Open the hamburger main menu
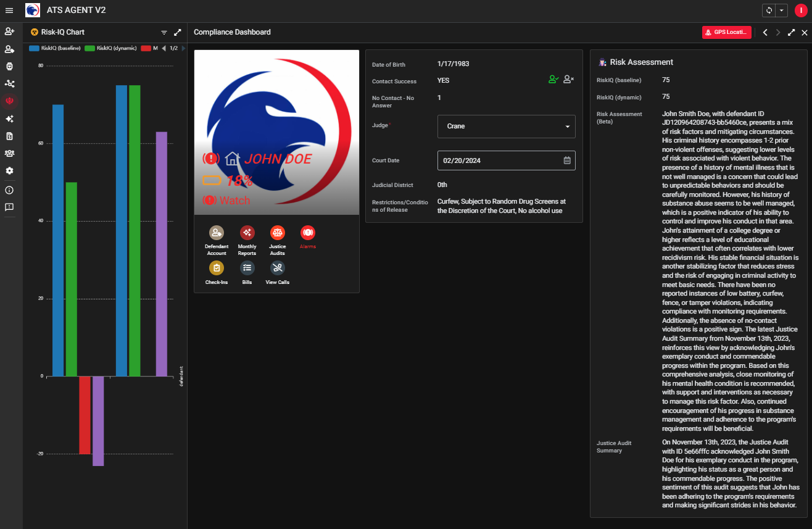This screenshot has width=812, height=529. [x=9, y=10]
